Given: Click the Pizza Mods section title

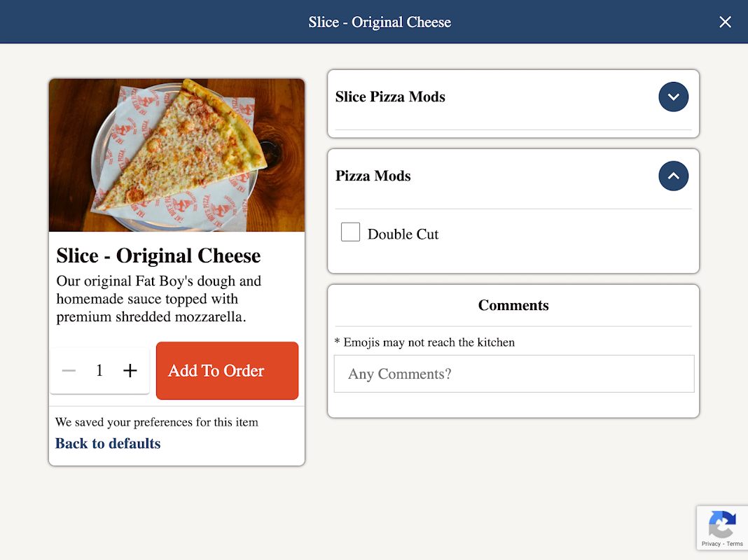Looking at the screenshot, I should pos(373,176).
